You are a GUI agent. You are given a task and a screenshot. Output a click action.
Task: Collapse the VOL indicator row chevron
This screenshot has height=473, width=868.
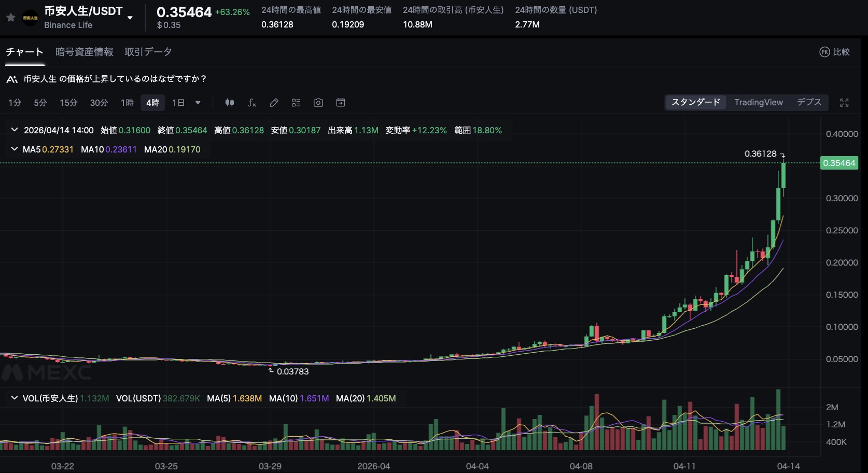coord(15,398)
